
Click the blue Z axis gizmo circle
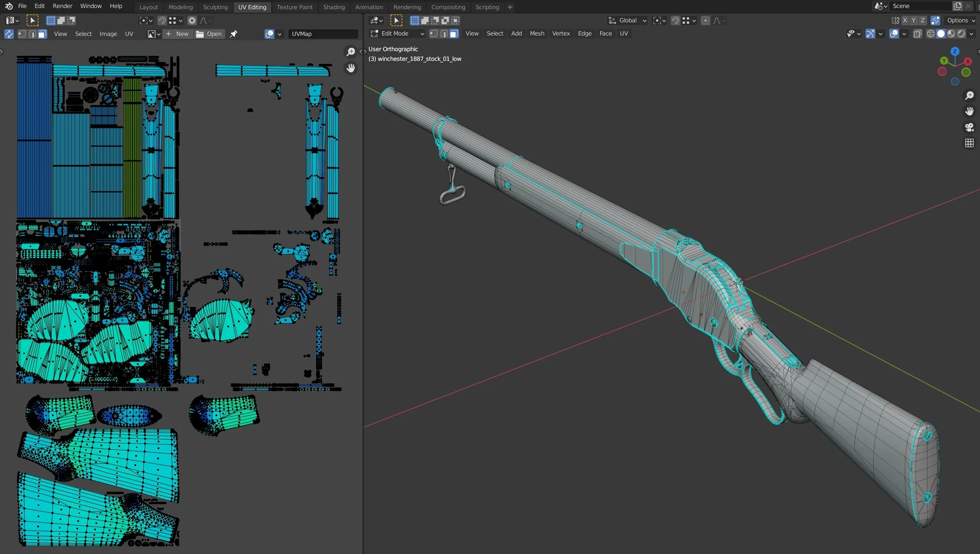955,51
